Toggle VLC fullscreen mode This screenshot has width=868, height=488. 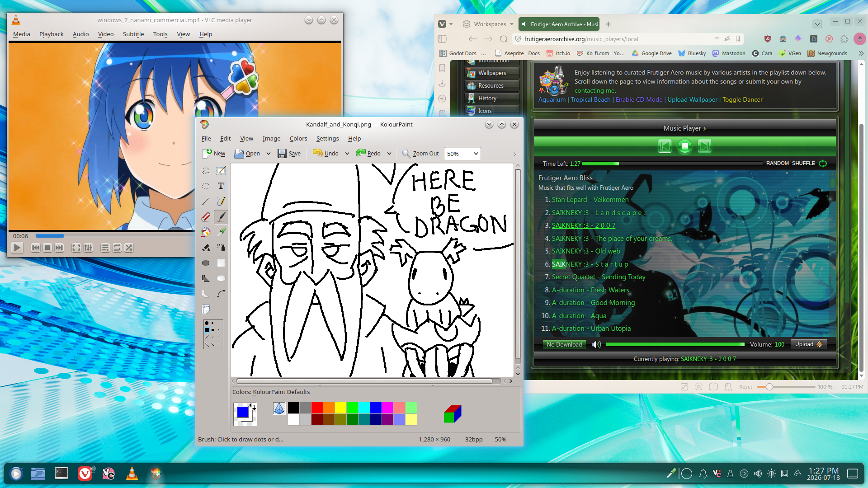76,248
